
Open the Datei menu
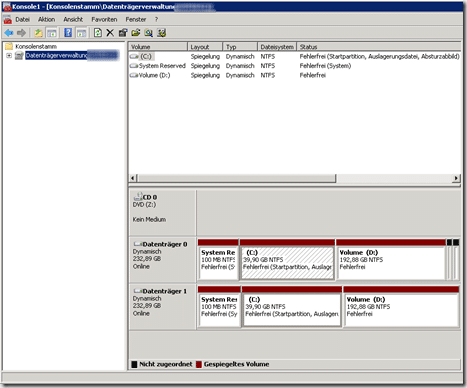(x=22, y=20)
